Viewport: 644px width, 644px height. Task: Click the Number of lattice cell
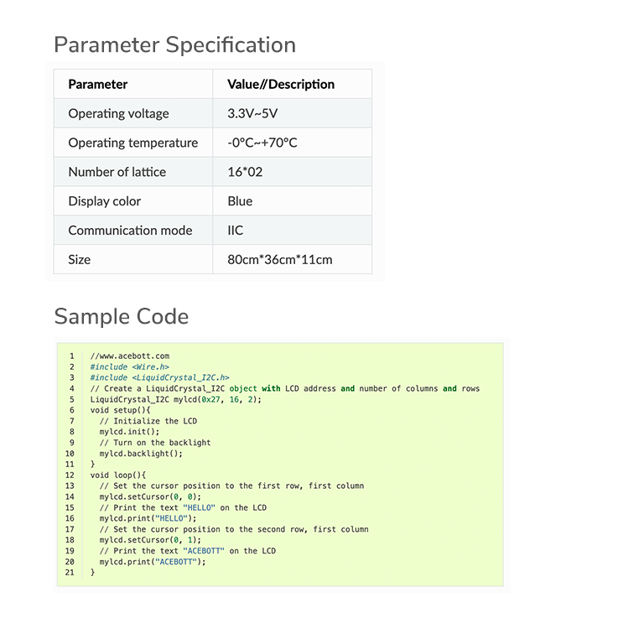[x=133, y=172]
